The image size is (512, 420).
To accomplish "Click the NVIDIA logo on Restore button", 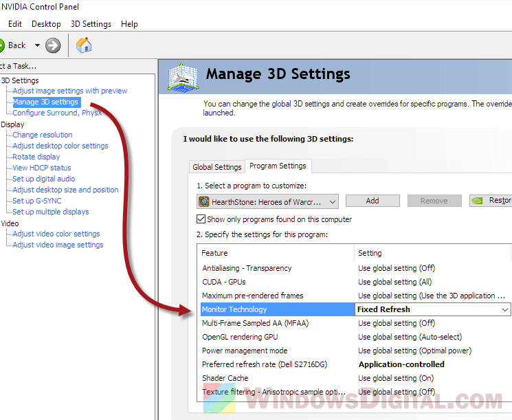I will tap(477, 201).
